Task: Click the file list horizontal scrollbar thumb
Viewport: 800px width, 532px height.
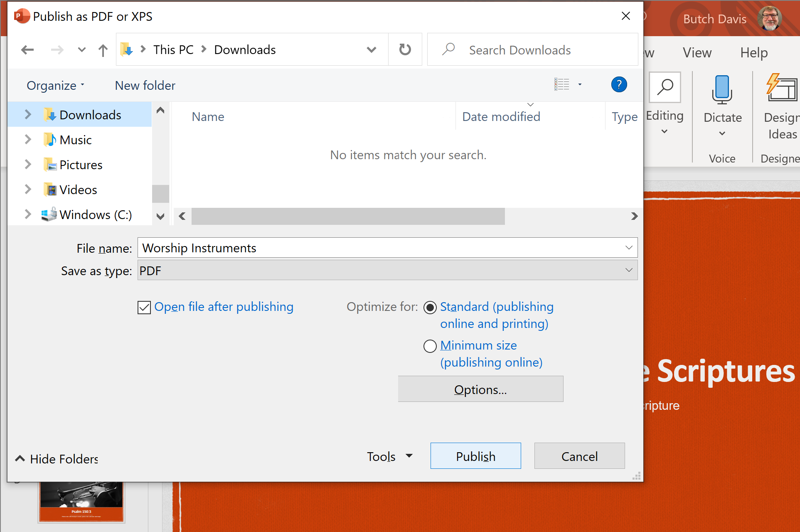Action: pos(348,216)
